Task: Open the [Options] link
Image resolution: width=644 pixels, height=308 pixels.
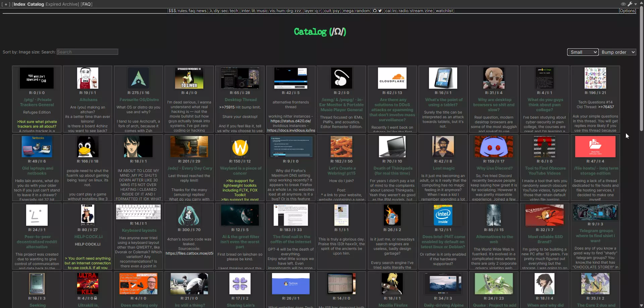Action: pos(627,11)
